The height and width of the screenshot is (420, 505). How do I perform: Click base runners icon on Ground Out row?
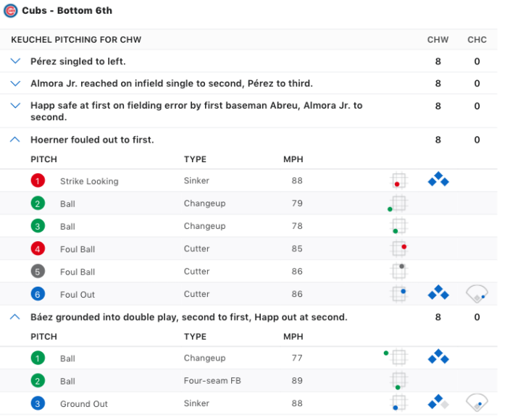tap(438, 403)
